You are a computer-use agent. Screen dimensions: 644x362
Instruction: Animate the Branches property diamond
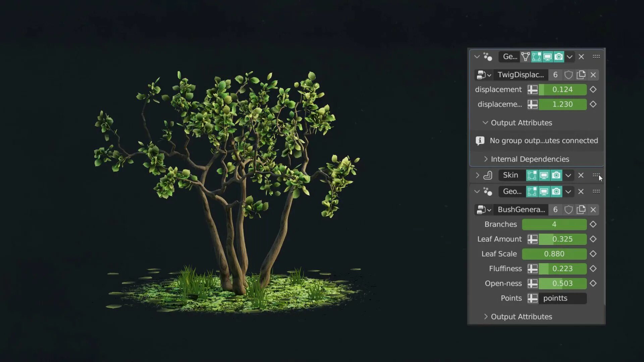point(593,224)
